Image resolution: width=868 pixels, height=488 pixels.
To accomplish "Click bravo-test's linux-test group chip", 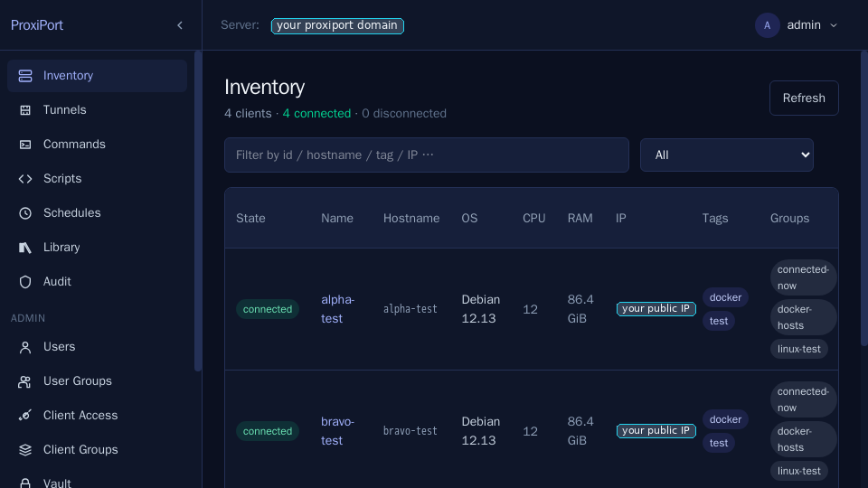I will pos(798,471).
